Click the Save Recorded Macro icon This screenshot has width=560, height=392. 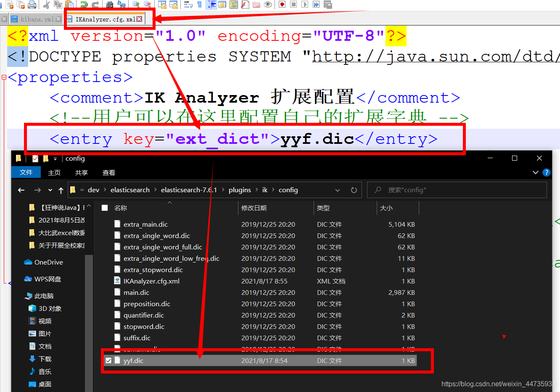click(328, 5)
